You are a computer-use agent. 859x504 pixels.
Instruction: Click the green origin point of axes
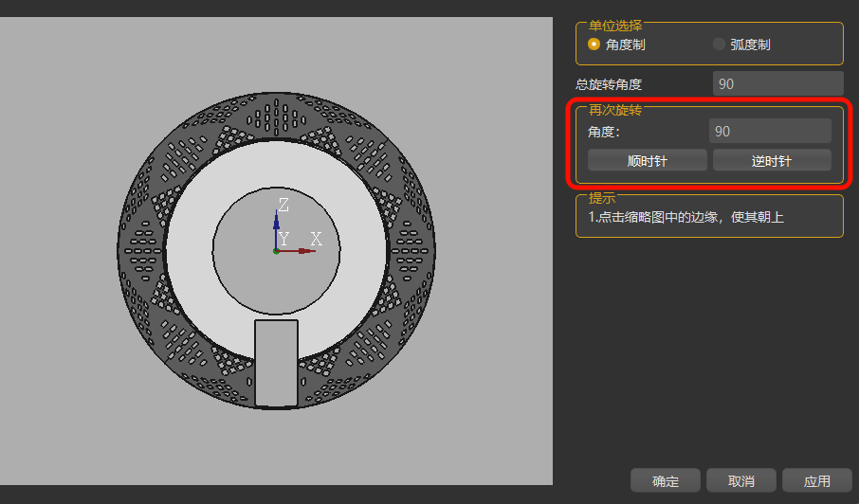point(276,251)
